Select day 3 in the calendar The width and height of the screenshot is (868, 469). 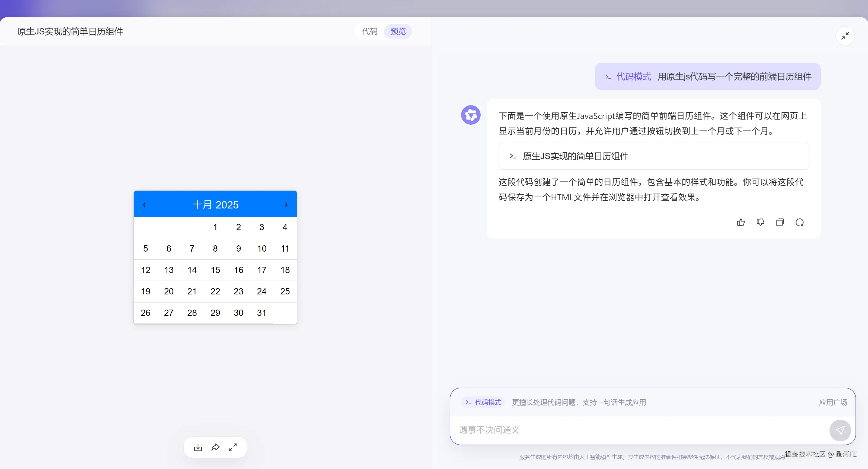point(262,227)
